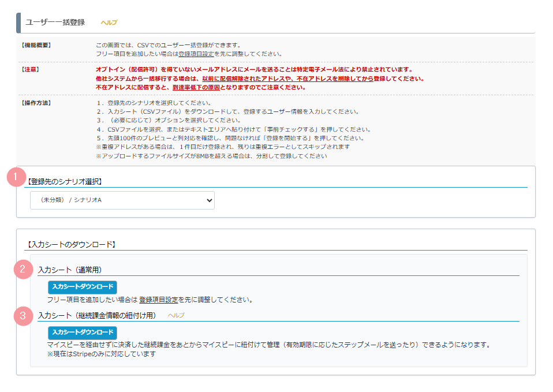
Task: Click the 【機能概要】 row label
Action: coord(36,45)
